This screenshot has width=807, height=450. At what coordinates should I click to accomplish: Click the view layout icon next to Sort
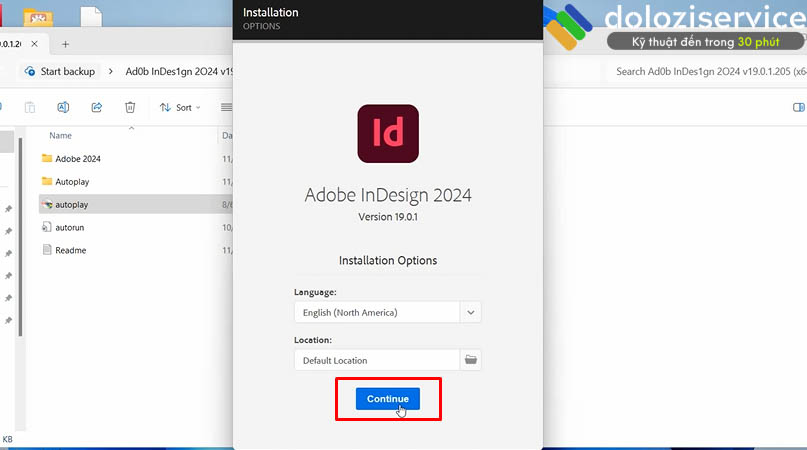pyautogui.click(x=226, y=107)
